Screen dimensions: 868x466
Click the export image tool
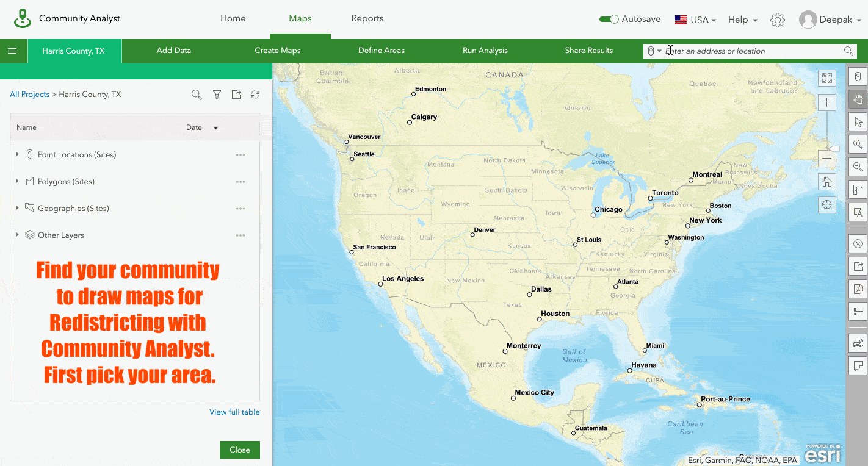click(x=858, y=267)
